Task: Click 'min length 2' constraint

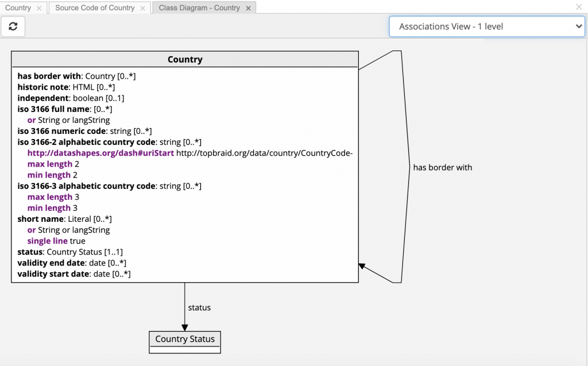Action: click(52, 175)
